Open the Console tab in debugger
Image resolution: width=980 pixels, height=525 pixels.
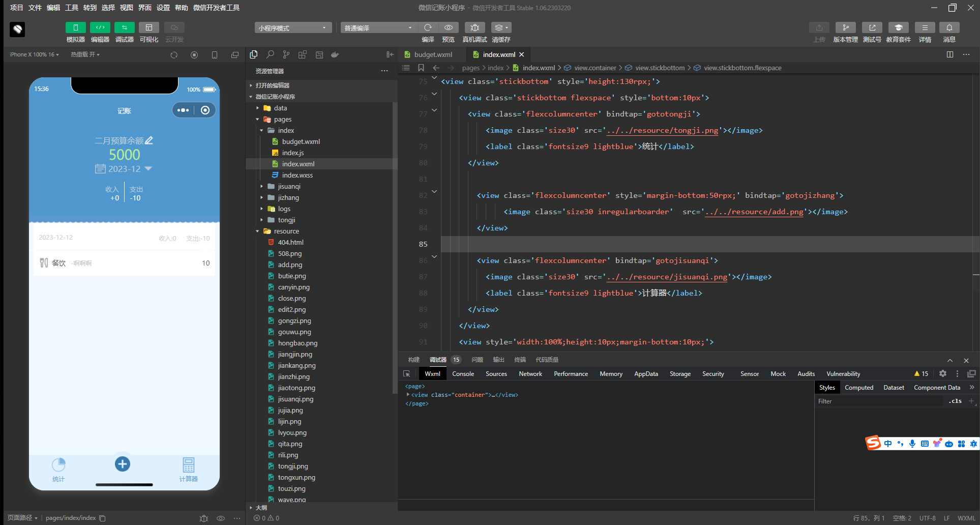[463, 373]
